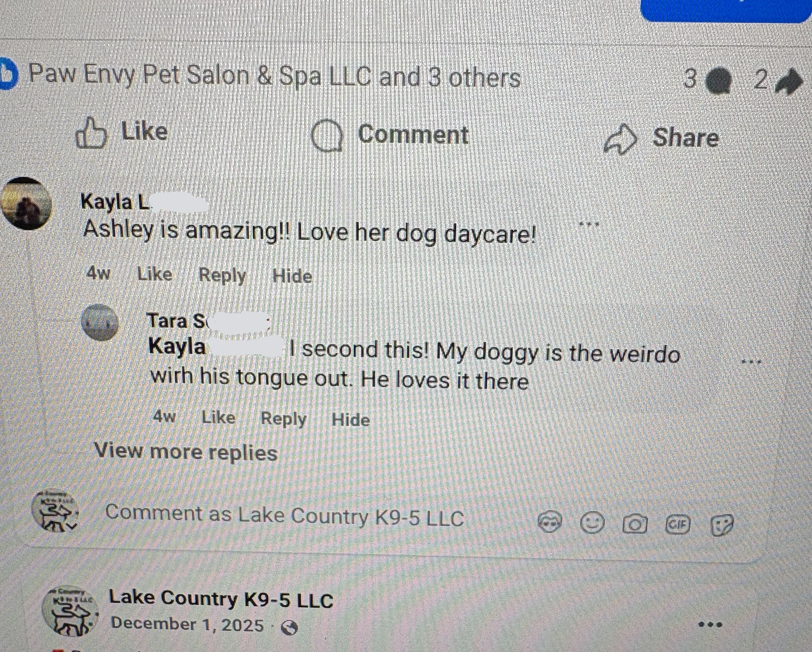Image resolution: width=812 pixels, height=652 pixels.
Task: Like Kayla's daycare comment
Action: click(155, 274)
